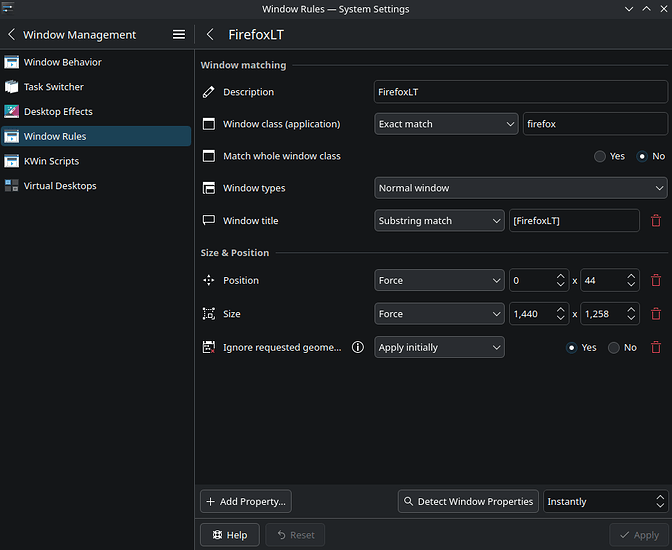Image resolution: width=672 pixels, height=550 pixels.
Task: Click the Virtual Desktops icon
Action: click(x=12, y=186)
